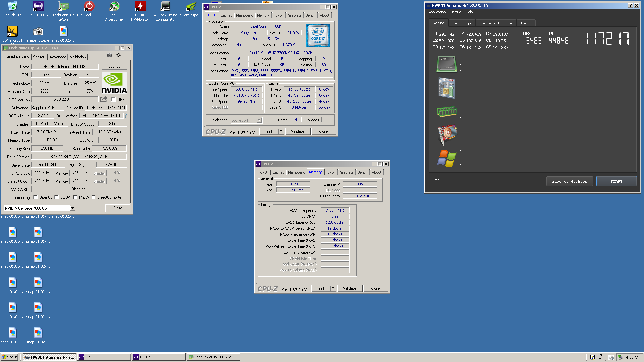Click the GPU name field in GPU-Z
Screen dimensions: 644x362
[x=64, y=67]
